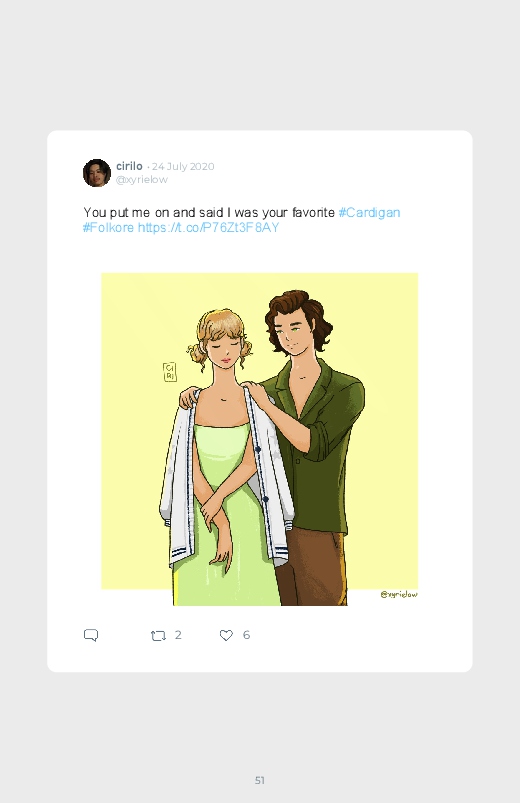The image size is (520, 803).
Task: Click the heart like icon
Action: click(226, 635)
